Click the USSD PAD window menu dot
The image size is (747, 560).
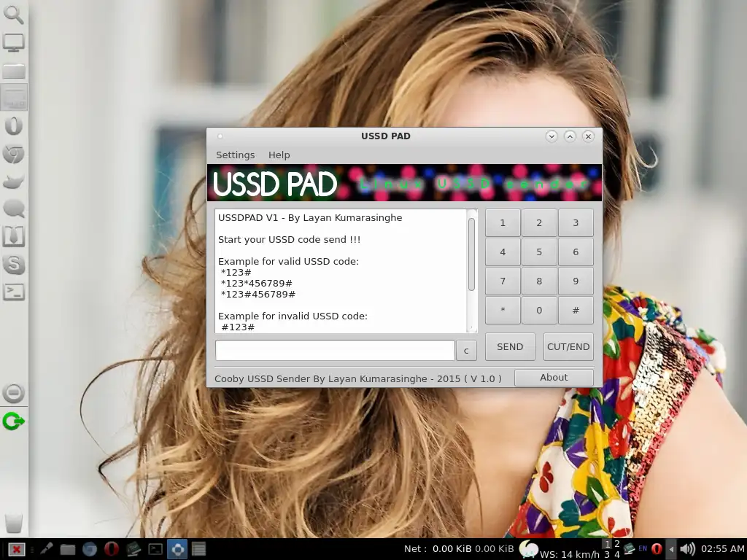(x=220, y=136)
